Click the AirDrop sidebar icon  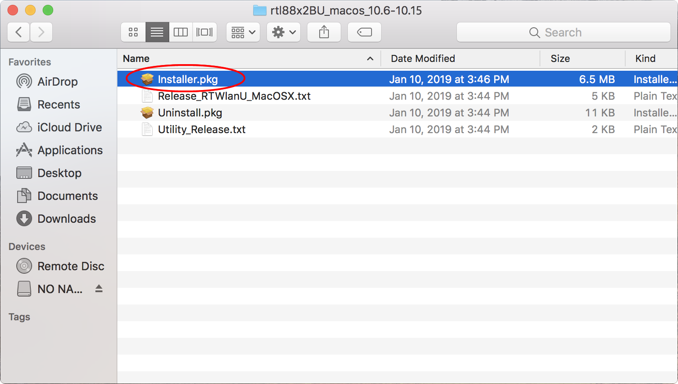point(24,81)
